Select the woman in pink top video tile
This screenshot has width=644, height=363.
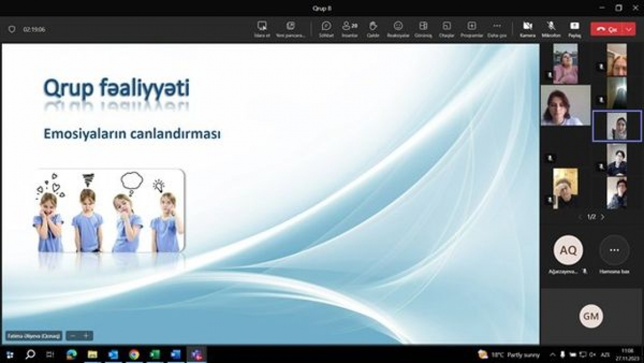coord(565,63)
